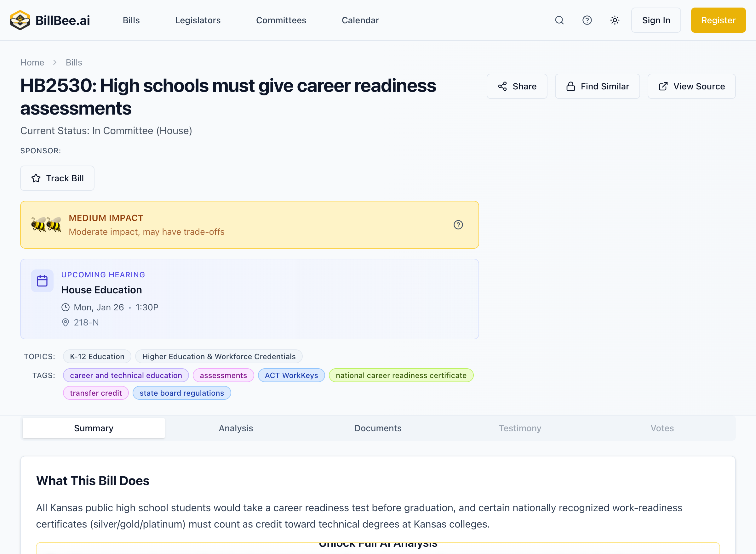Switch to the Analysis tab
Image resolution: width=756 pixels, height=554 pixels.
click(236, 428)
